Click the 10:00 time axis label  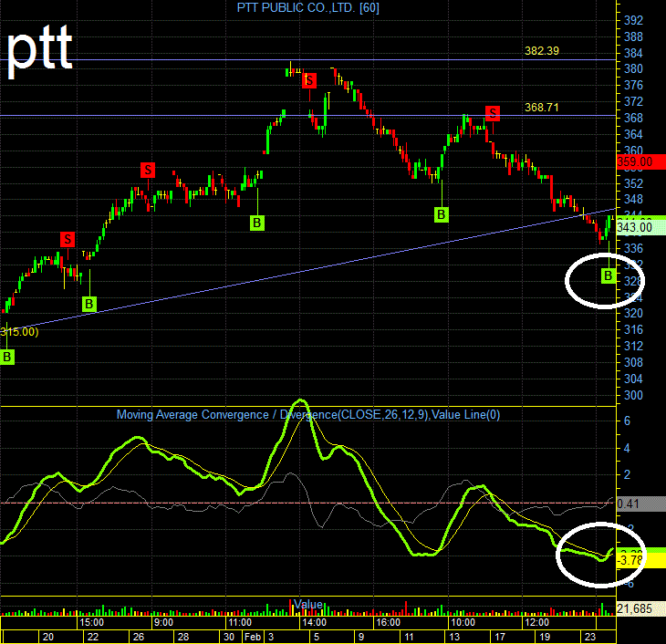(463, 623)
